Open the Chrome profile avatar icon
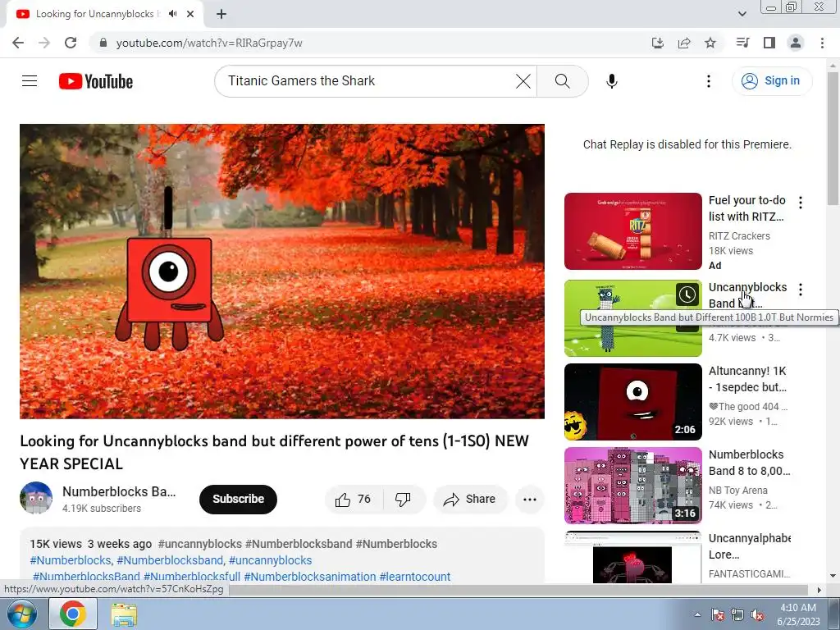840x630 pixels. pyautogui.click(x=796, y=43)
